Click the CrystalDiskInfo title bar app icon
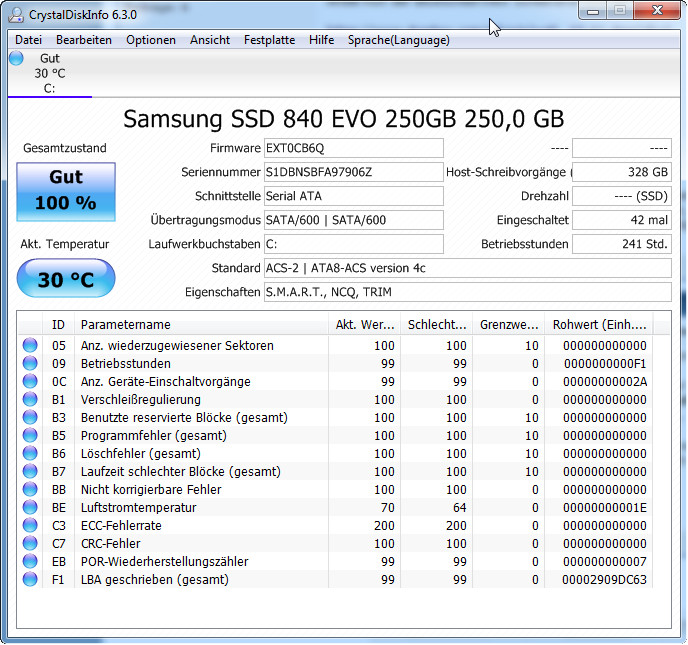688x645 pixels. tap(16, 14)
